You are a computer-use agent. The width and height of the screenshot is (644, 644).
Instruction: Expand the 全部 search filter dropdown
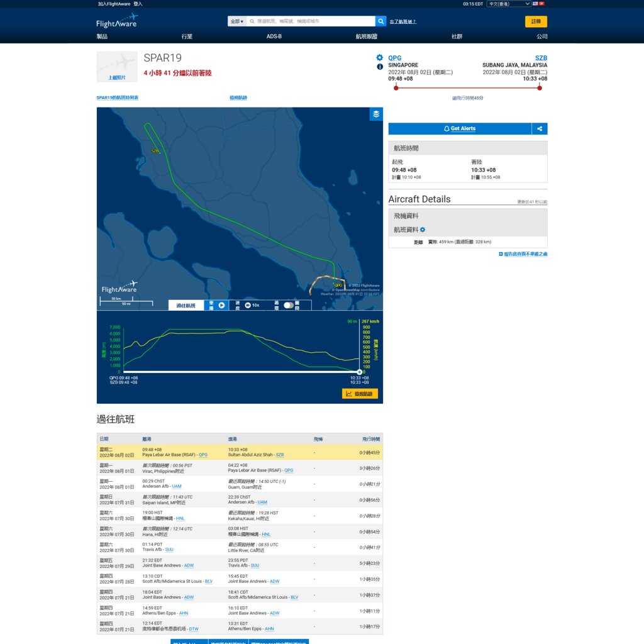click(x=237, y=21)
